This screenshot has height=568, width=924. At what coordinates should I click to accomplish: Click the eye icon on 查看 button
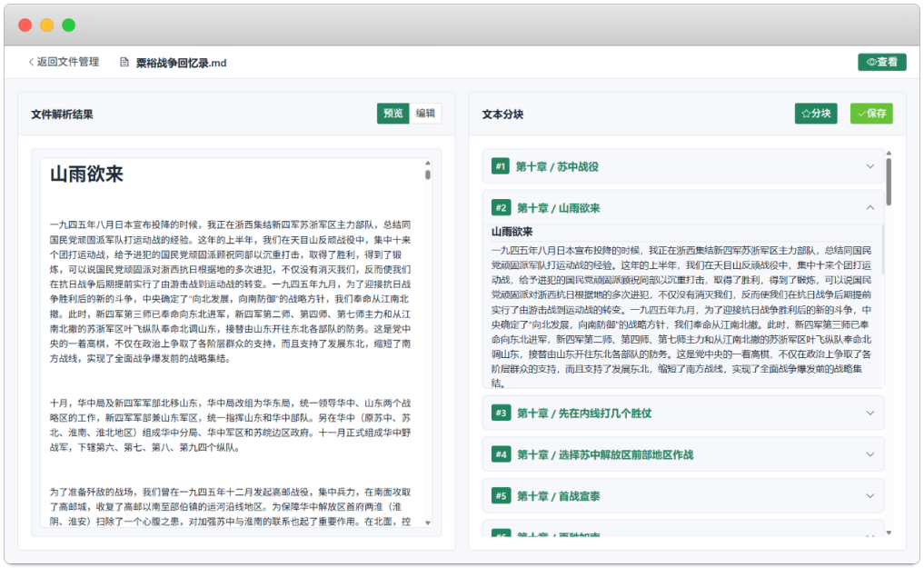tap(871, 62)
